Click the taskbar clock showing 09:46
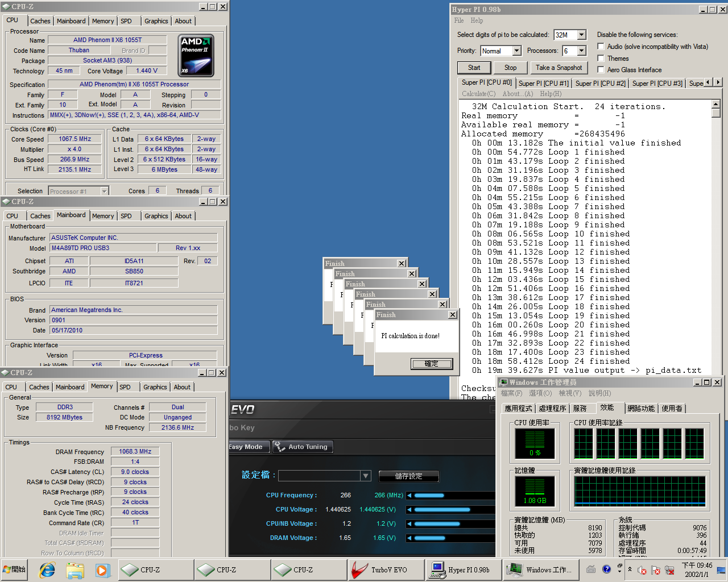Viewport: 728px width, 582px height. pyautogui.click(x=697, y=569)
